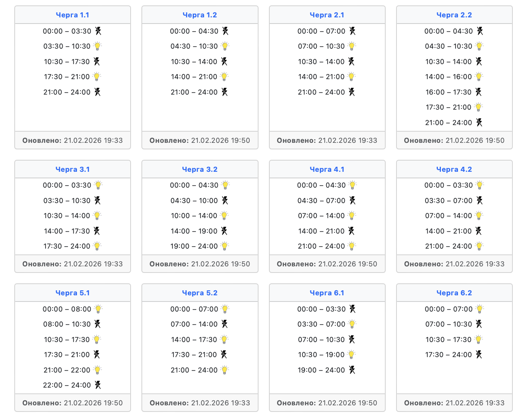Screen dimensions: 524x420
Task: Click the 04:30 – 07:00 time slot in Черга 4.1
Action: click(x=321, y=201)
